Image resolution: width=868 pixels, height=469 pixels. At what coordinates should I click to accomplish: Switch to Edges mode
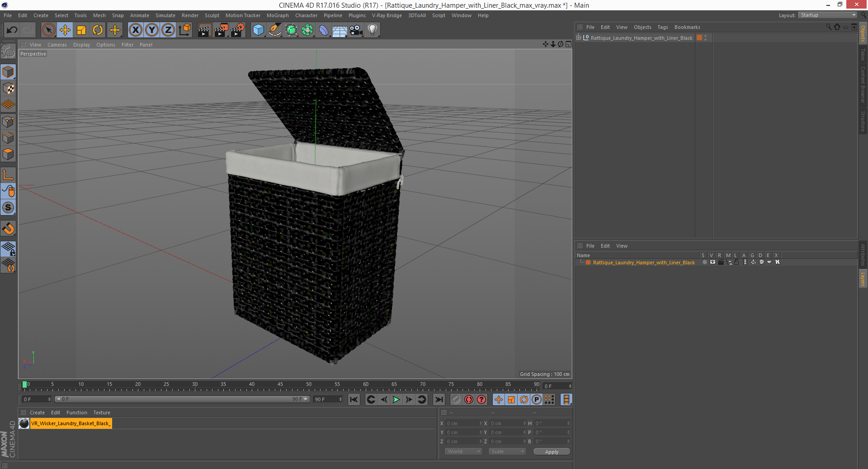coord(8,137)
